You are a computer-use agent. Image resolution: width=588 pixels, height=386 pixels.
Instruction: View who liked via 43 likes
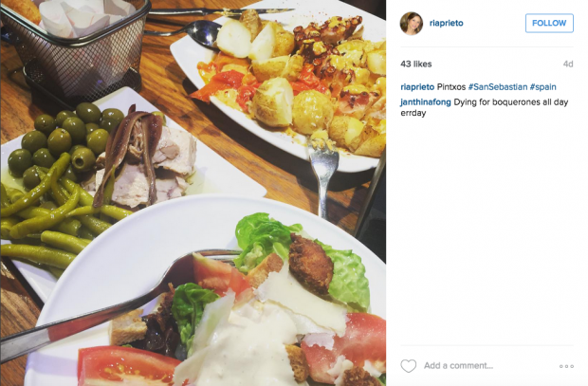pyautogui.click(x=416, y=64)
